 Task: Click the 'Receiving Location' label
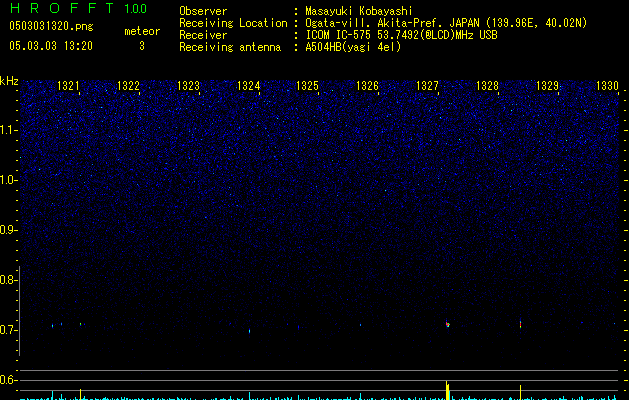pyautogui.click(x=233, y=23)
